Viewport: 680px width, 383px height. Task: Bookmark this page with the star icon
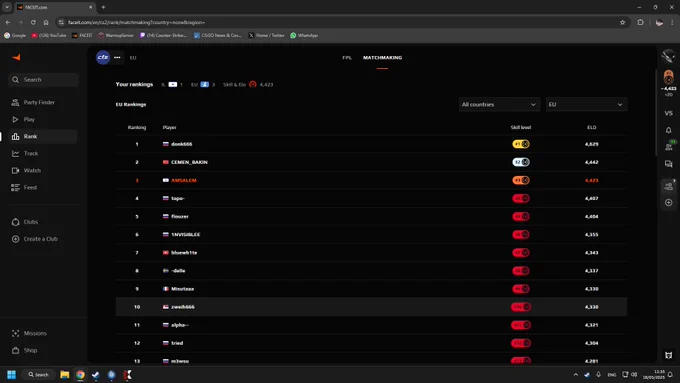[622, 22]
